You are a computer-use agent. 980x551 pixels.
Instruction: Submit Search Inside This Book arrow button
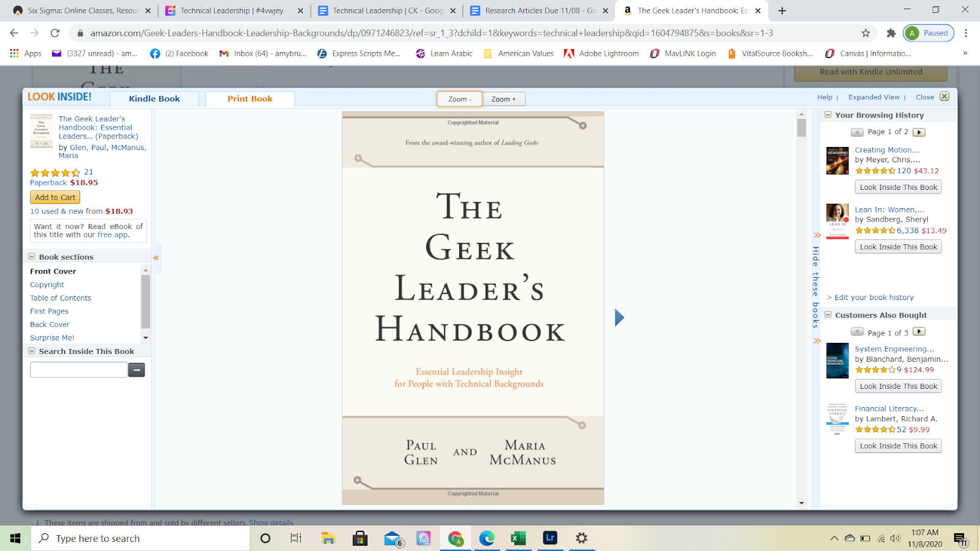pos(137,370)
